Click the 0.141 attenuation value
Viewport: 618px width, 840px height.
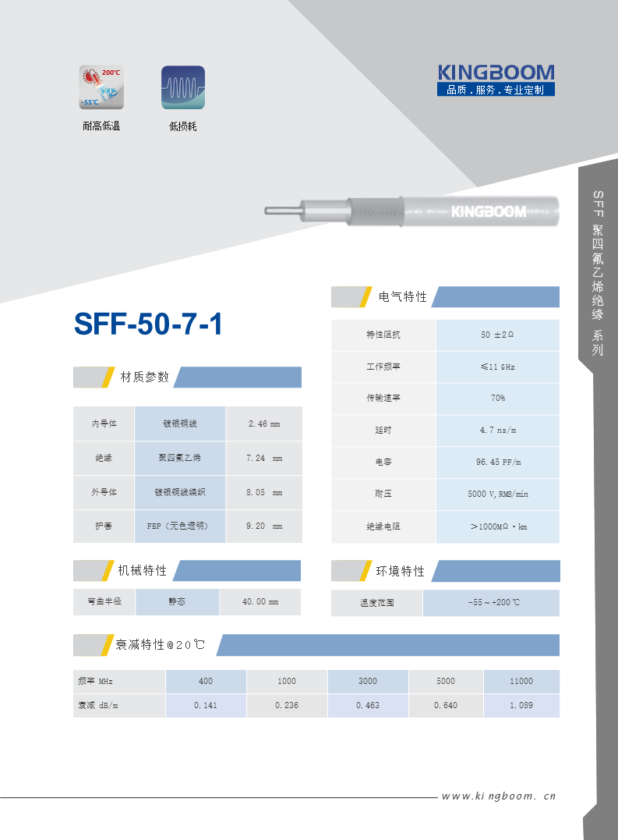tap(206, 706)
